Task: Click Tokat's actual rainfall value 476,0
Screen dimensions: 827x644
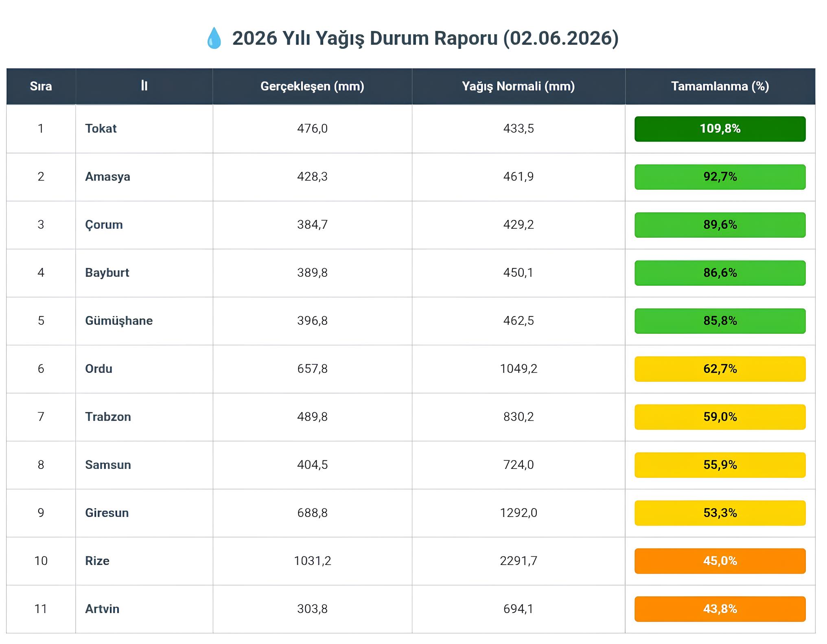Action: point(312,129)
